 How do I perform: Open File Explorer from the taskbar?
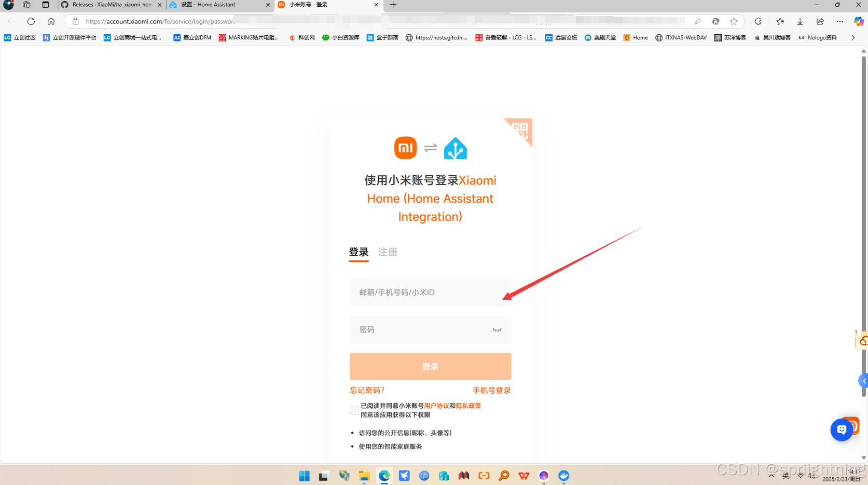click(x=364, y=476)
